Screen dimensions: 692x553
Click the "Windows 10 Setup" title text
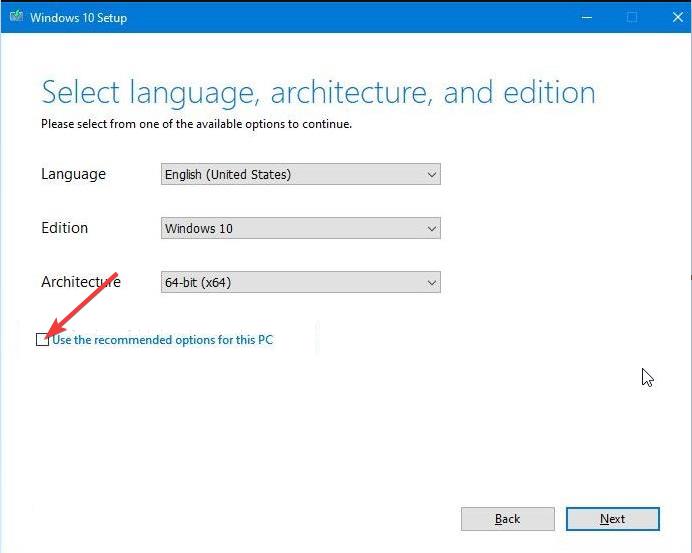click(x=79, y=18)
